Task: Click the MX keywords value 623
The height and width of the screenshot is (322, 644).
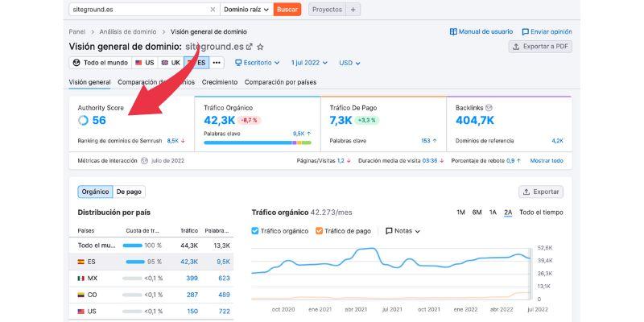Action: pos(225,278)
